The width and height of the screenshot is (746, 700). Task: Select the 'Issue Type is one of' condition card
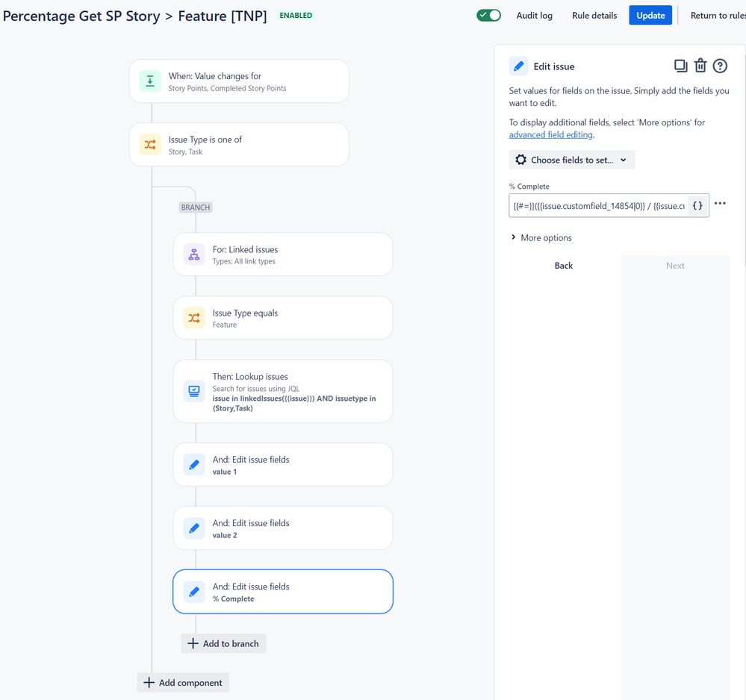(x=239, y=145)
